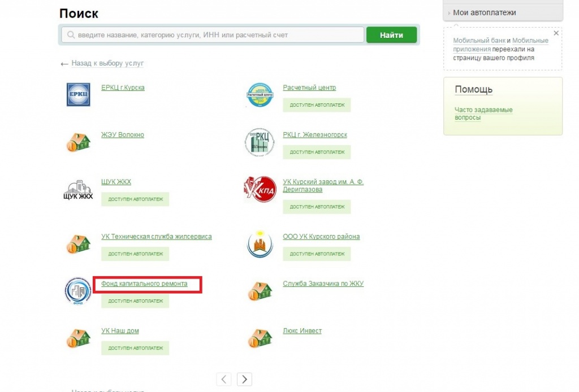Click the back arrow beside Назад к выбору услуг
Screen dimensions: 579x392
tap(64, 64)
